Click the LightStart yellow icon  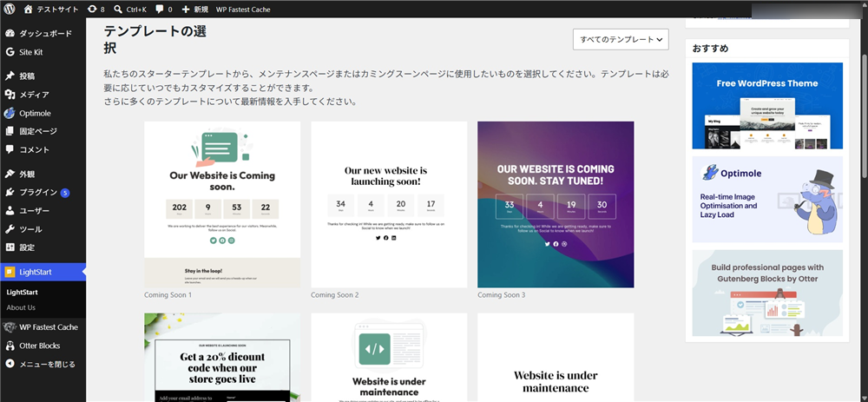click(x=10, y=272)
